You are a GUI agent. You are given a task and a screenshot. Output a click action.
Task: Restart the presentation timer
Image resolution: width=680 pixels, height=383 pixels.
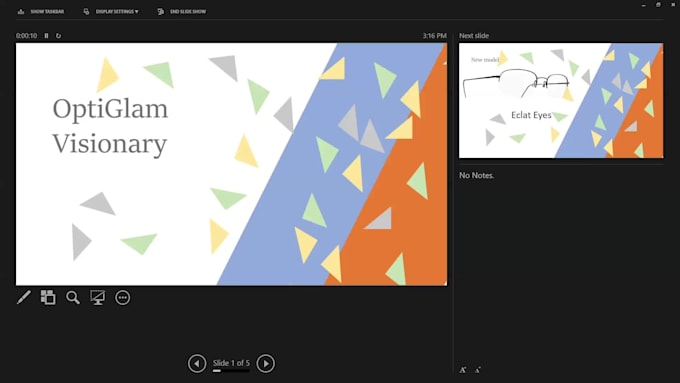tap(59, 36)
